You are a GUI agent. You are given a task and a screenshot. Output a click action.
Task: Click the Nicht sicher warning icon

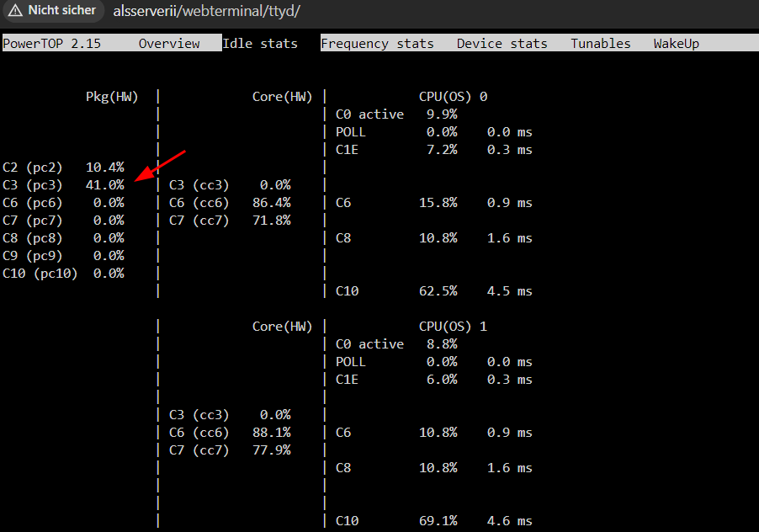tap(15, 10)
